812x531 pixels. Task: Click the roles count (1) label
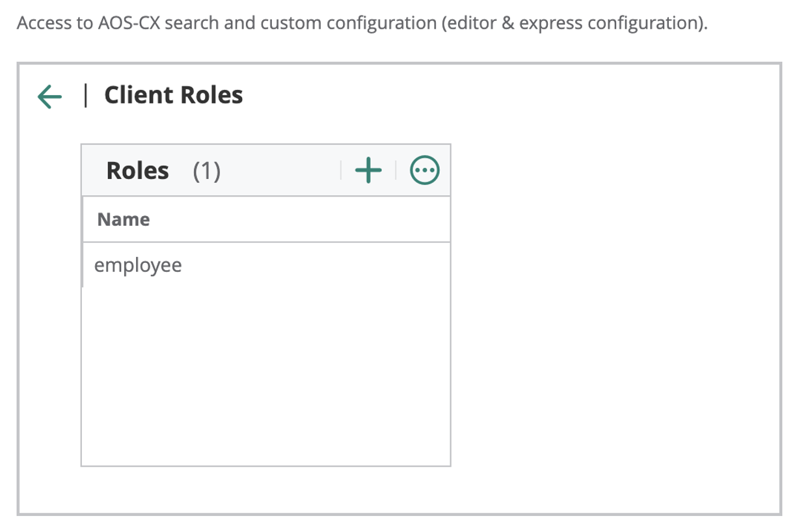pos(207,171)
